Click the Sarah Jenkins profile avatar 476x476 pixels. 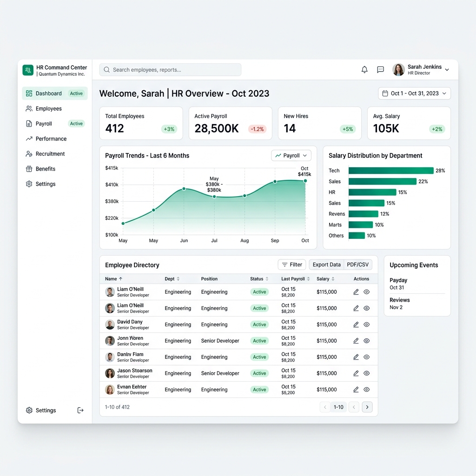[398, 70]
